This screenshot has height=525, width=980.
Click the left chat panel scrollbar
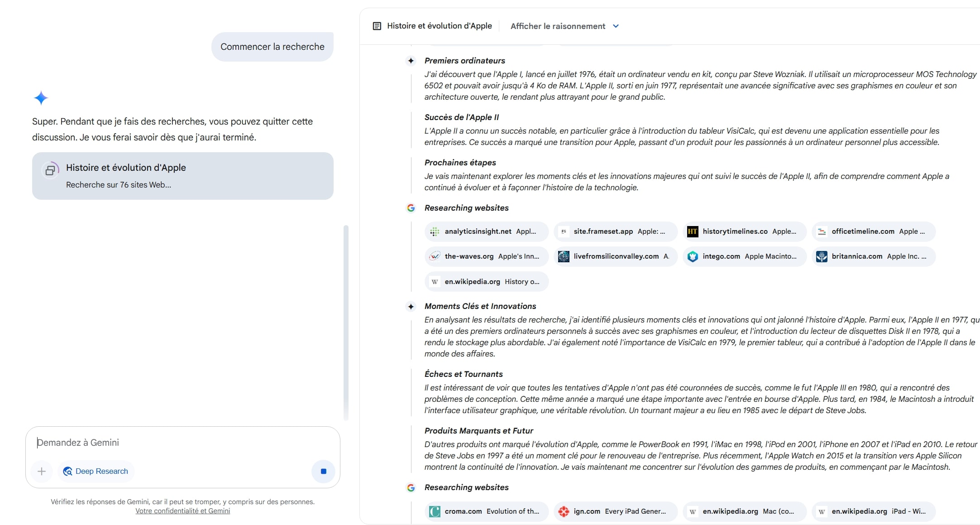tap(346, 323)
